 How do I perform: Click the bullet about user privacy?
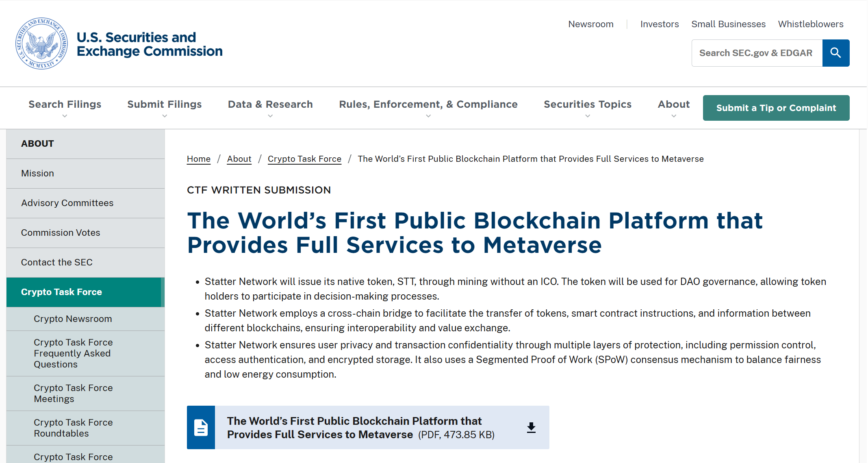coord(513,360)
